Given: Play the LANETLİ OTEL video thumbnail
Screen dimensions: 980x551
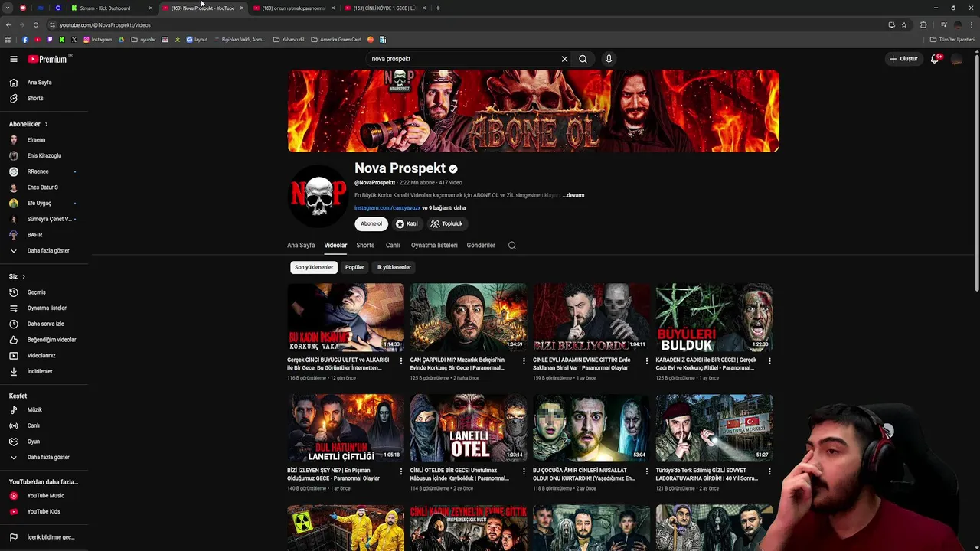Looking at the screenshot, I should (469, 428).
